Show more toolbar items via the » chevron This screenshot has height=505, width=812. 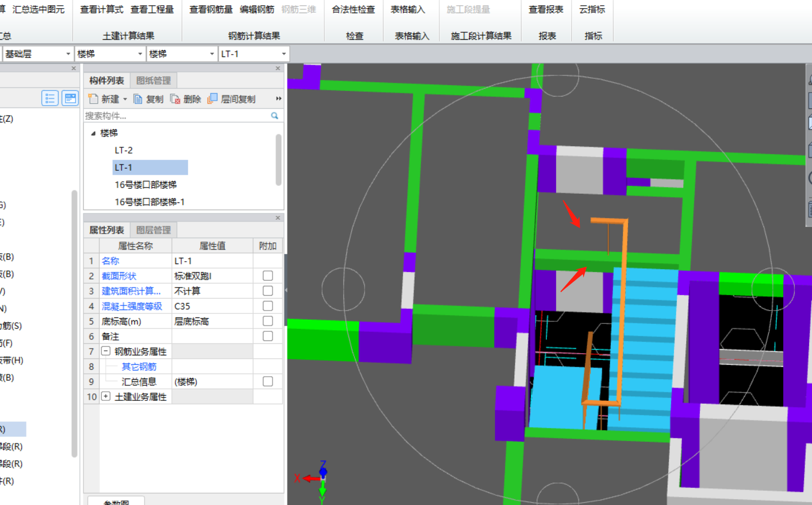pos(279,99)
